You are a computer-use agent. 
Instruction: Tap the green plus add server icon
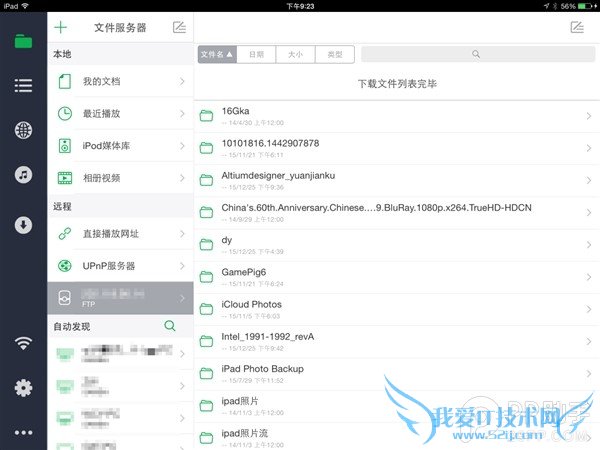[60, 27]
